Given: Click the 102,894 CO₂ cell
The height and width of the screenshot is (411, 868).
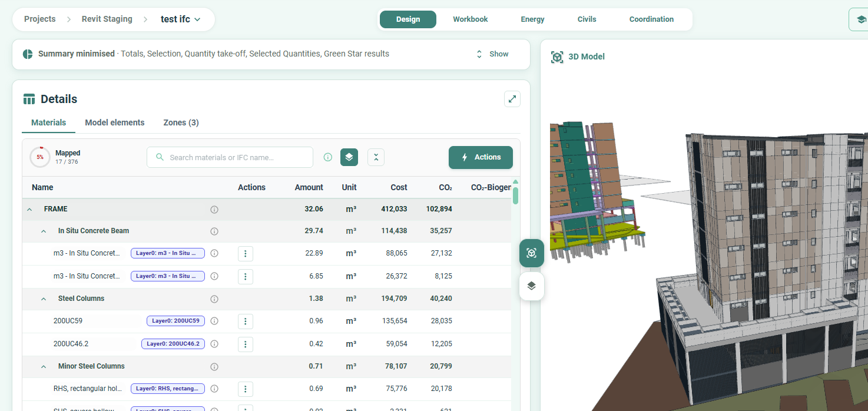Looking at the screenshot, I should [x=439, y=209].
